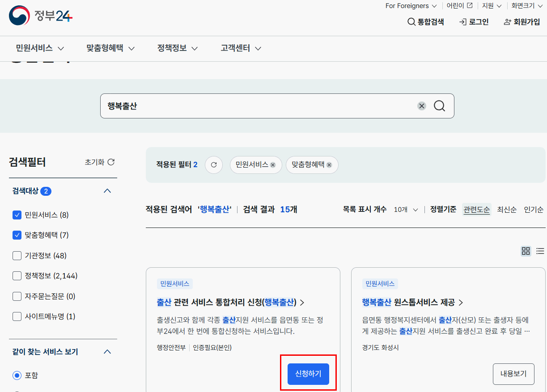The height and width of the screenshot is (392, 547).
Task: Select the grid view icon above results
Action: (x=526, y=251)
